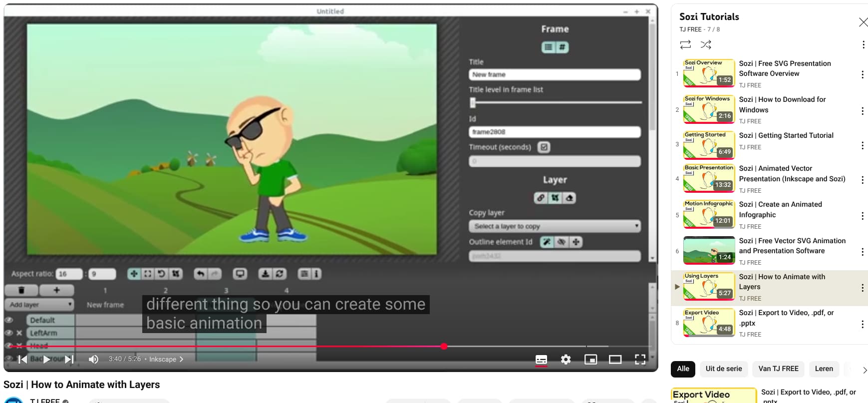Select the 'Alle' filter chip

(x=683, y=369)
